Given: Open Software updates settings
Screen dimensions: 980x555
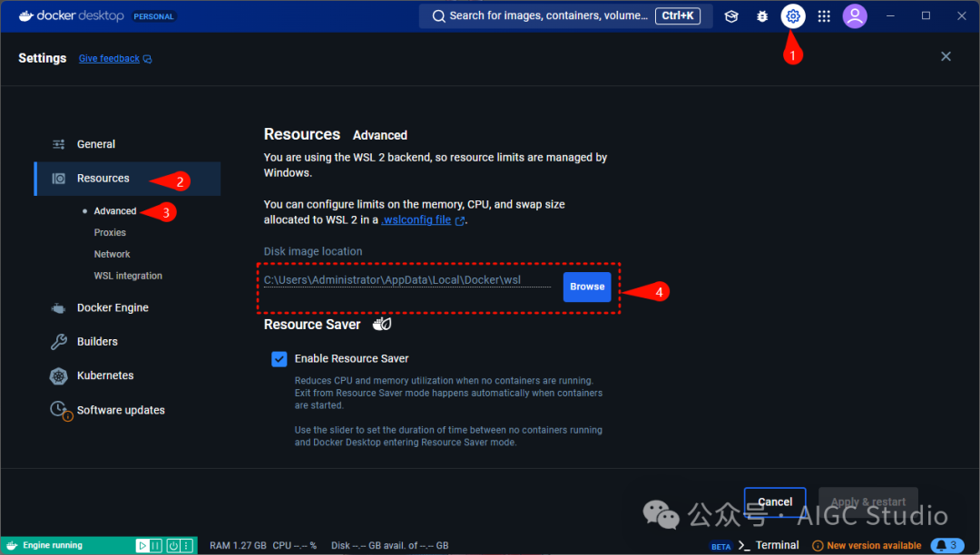Looking at the screenshot, I should [x=121, y=410].
